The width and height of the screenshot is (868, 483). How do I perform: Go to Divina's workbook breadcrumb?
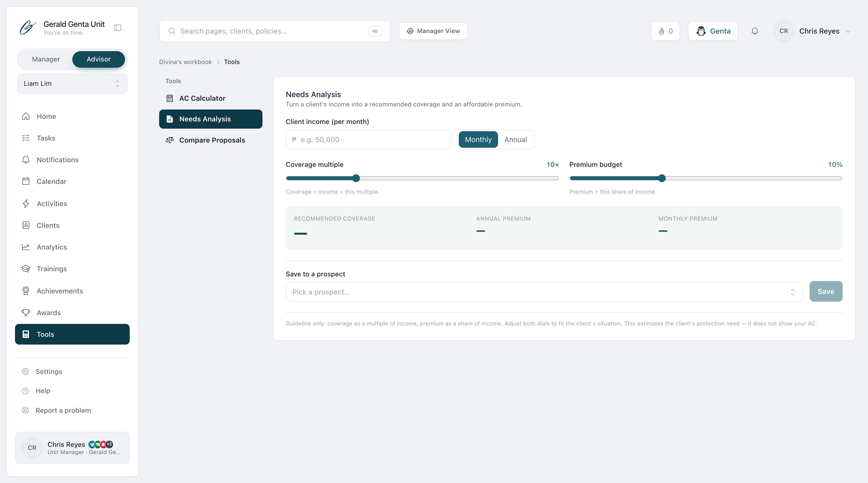[x=185, y=62]
